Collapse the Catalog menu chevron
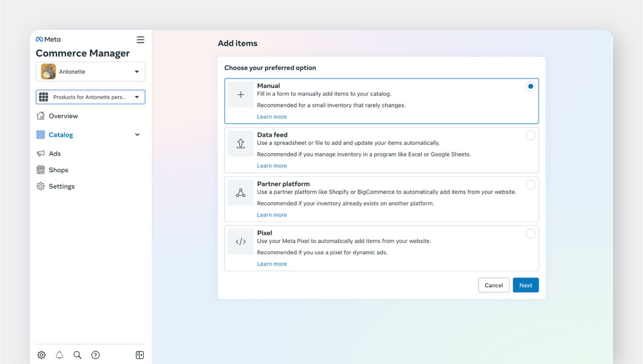Screen dimensions: 643x364 tap(137, 134)
